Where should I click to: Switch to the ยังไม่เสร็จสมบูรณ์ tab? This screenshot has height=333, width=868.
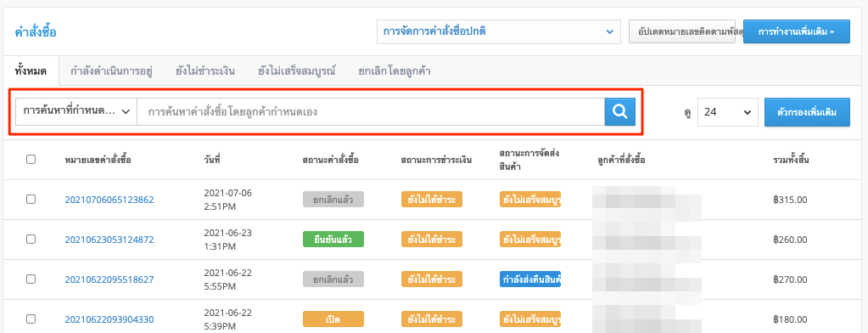(297, 71)
